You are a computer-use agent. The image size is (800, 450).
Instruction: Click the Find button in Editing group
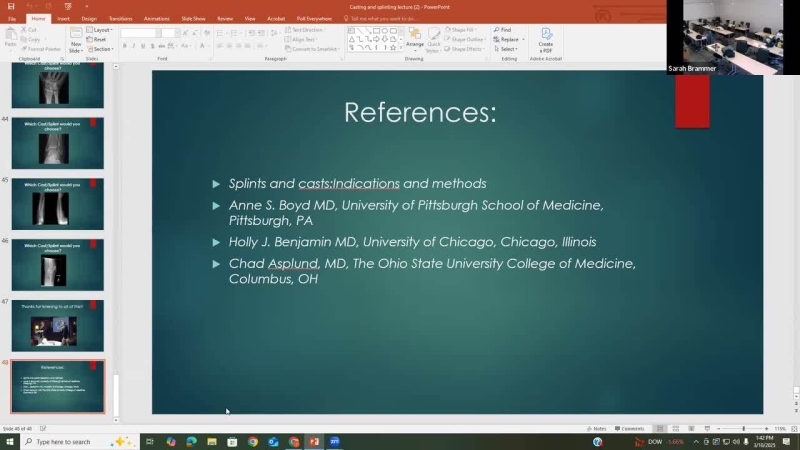tap(505, 30)
